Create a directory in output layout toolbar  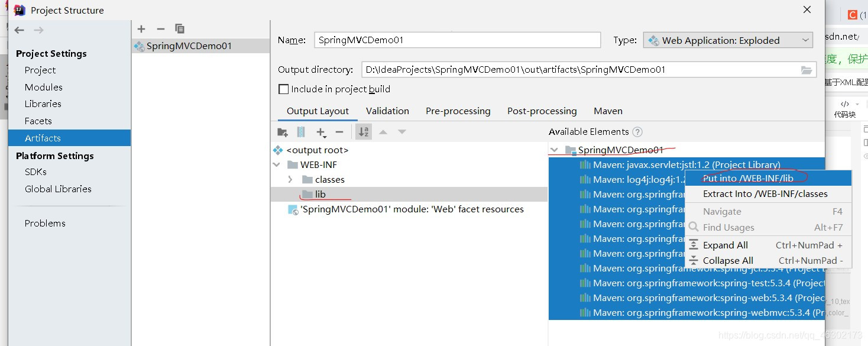click(x=283, y=132)
